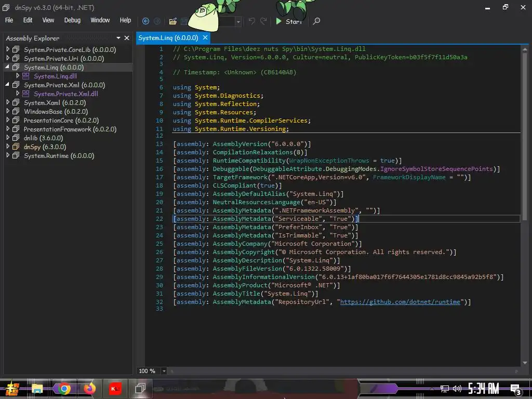
Task: Collapse the System.Linq (6.0.0.0) node
Action: pos(7,67)
